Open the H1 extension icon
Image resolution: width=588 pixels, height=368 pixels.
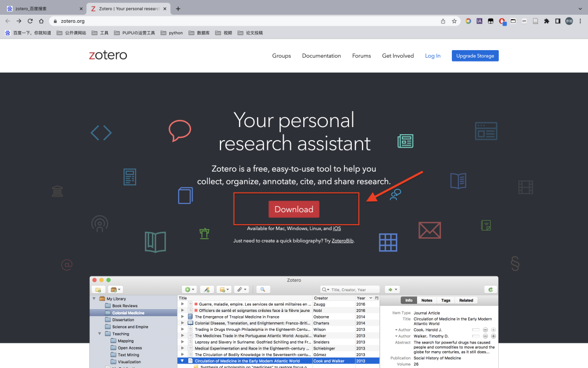tap(524, 21)
